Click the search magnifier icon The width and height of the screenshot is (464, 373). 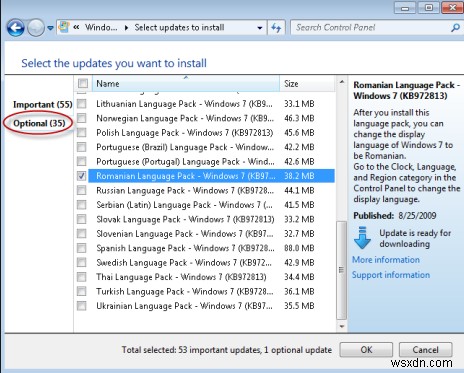click(x=455, y=28)
